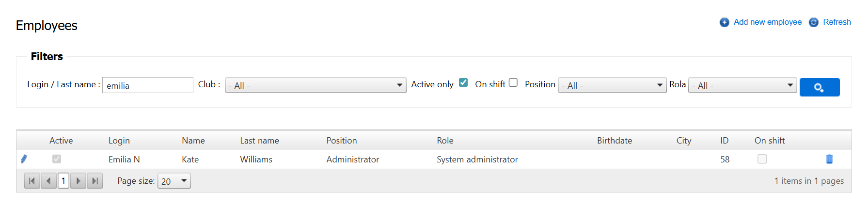Open the Club filter dropdown
868x208 pixels.
coord(316,85)
